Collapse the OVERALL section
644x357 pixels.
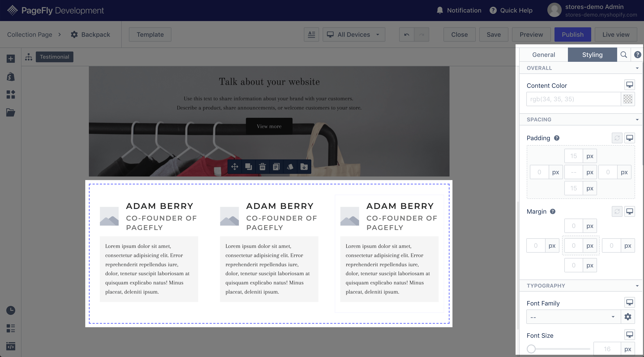pyautogui.click(x=581, y=68)
